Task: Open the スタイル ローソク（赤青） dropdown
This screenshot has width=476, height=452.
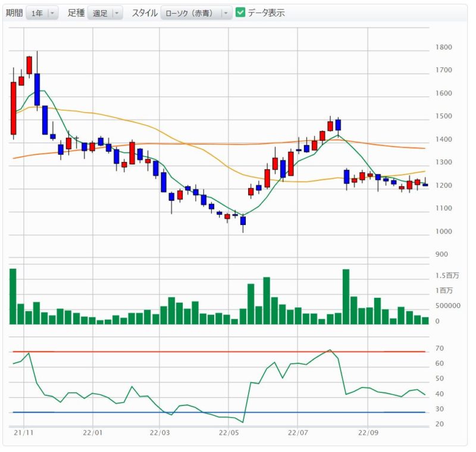Action: pyautogui.click(x=196, y=13)
